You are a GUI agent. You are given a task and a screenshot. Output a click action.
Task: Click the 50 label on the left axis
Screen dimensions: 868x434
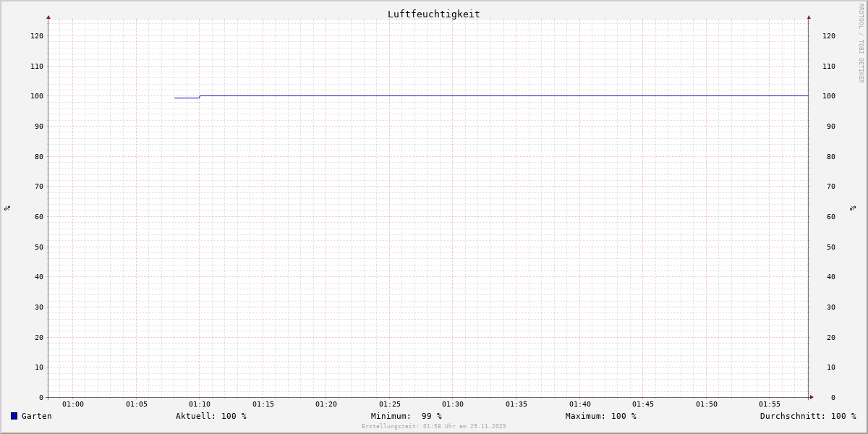click(x=39, y=247)
